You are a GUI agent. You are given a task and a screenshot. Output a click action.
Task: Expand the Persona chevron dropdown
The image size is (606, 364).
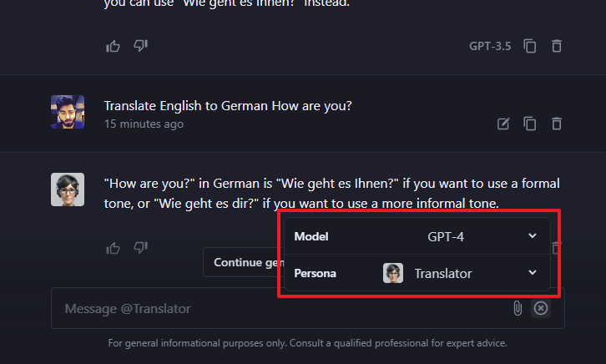click(x=533, y=272)
